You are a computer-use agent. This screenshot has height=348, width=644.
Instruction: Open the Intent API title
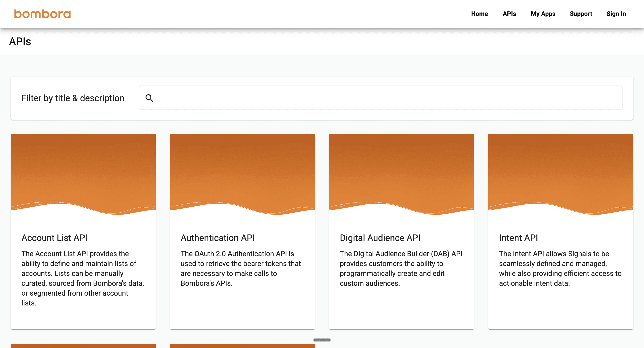(518, 238)
